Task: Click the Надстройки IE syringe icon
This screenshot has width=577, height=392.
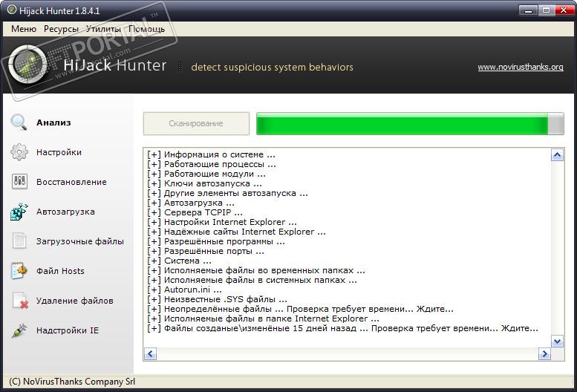Action: [x=19, y=330]
